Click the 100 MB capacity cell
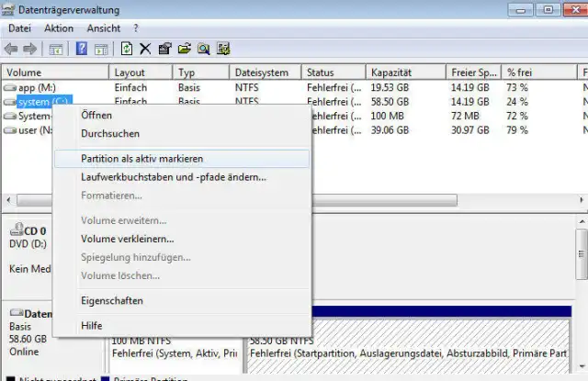This screenshot has height=381, width=588. pyautogui.click(x=387, y=116)
